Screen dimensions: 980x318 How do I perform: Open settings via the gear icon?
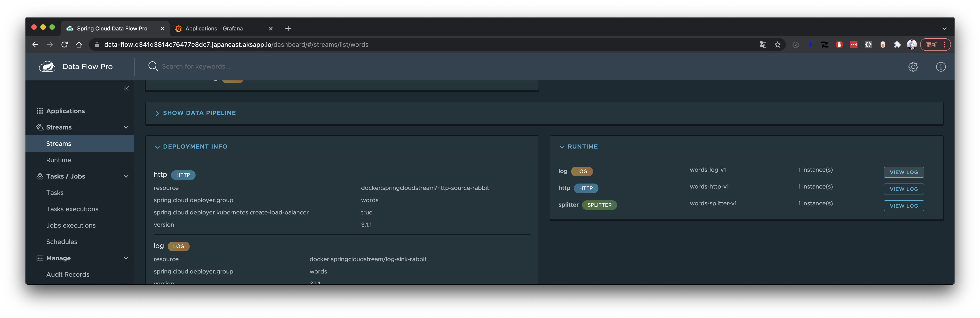(x=913, y=67)
